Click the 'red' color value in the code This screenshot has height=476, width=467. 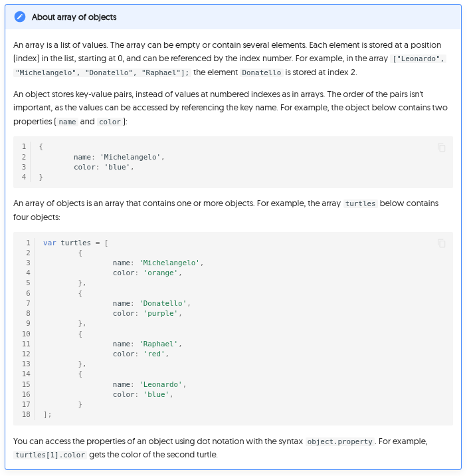point(155,354)
